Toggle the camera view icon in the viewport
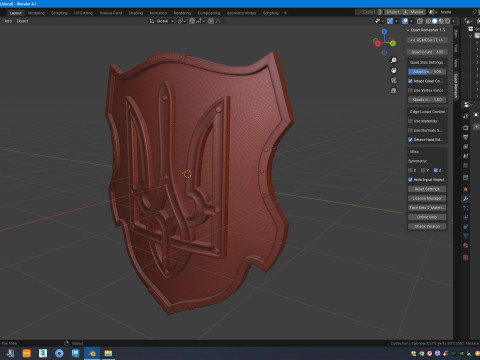Screen dimensions: 480x360 [394, 80]
